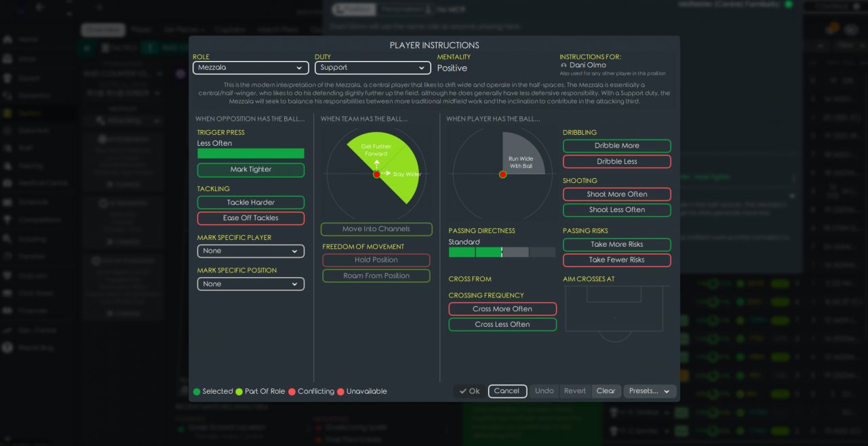
Task: Toggle Shoot Less Often instruction
Action: 617,210
